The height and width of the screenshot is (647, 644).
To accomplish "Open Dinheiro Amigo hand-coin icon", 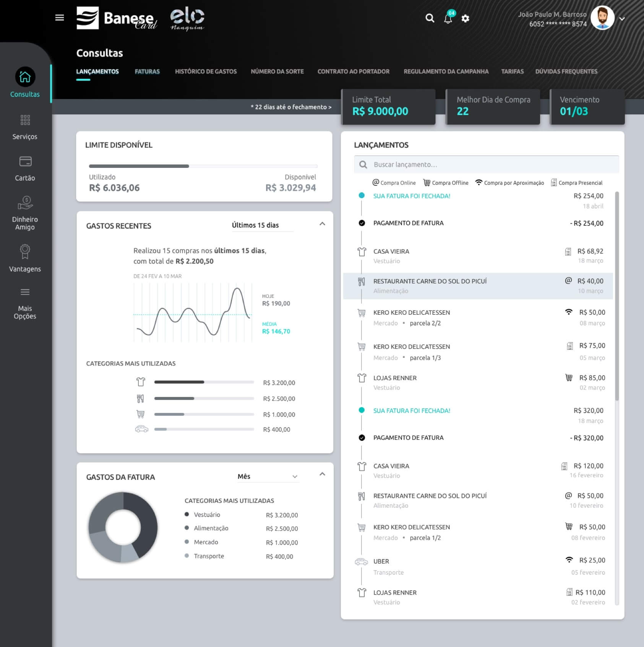I will 25,203.
